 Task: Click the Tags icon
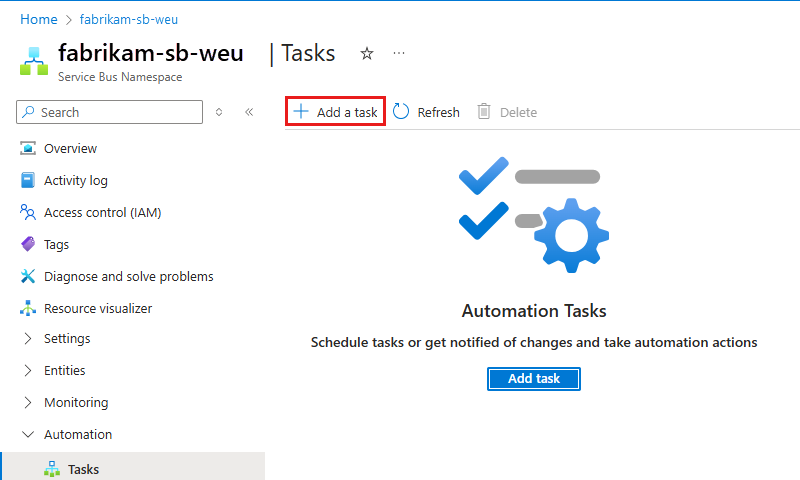[x=28, y=245]
